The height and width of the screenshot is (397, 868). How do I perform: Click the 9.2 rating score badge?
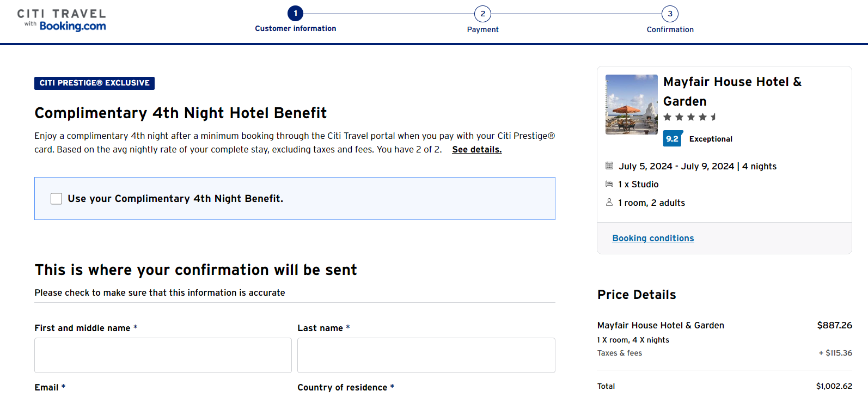coord(673,139)
